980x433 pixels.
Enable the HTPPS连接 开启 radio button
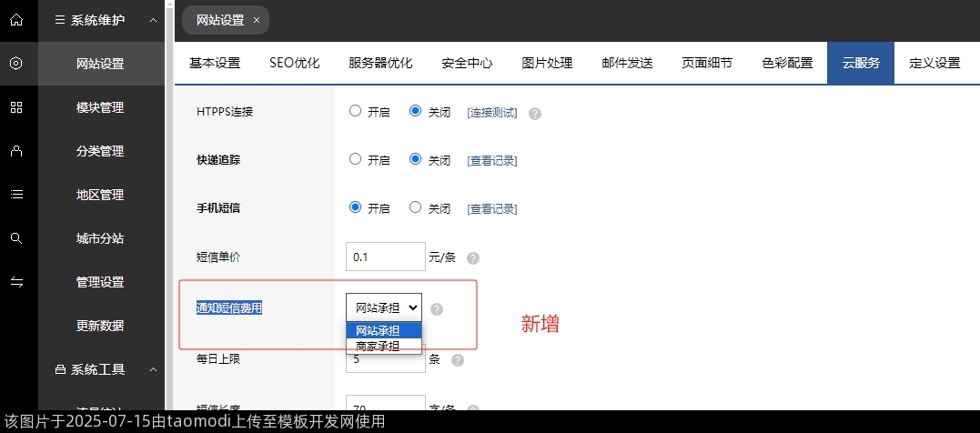[x=355, y=111]
